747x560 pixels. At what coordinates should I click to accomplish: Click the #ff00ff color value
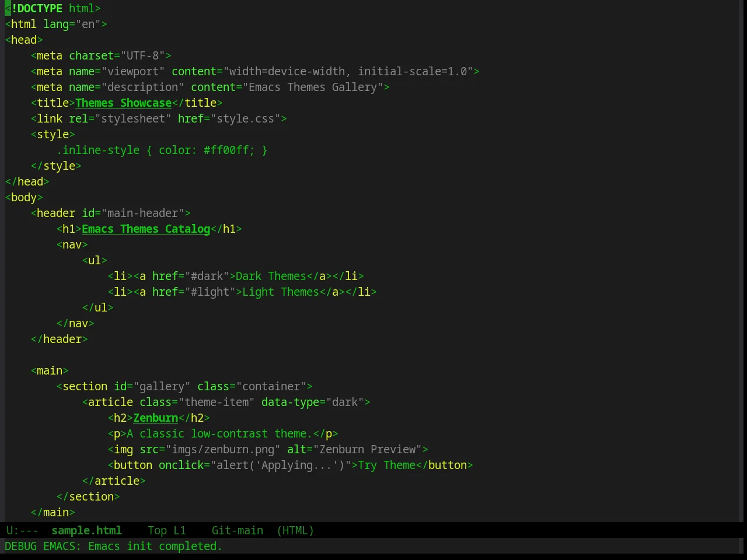coord(226,150)
